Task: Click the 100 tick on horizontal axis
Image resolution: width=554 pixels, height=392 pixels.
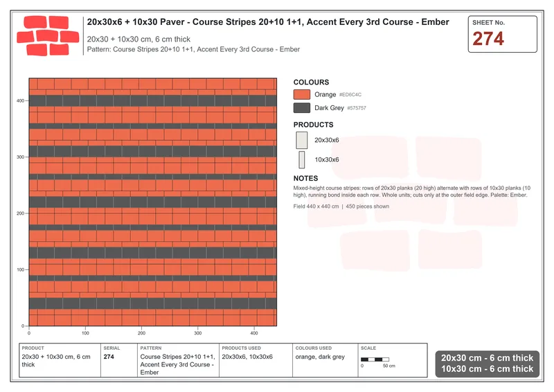Action: pyautogui.click(x=85, y=333)
